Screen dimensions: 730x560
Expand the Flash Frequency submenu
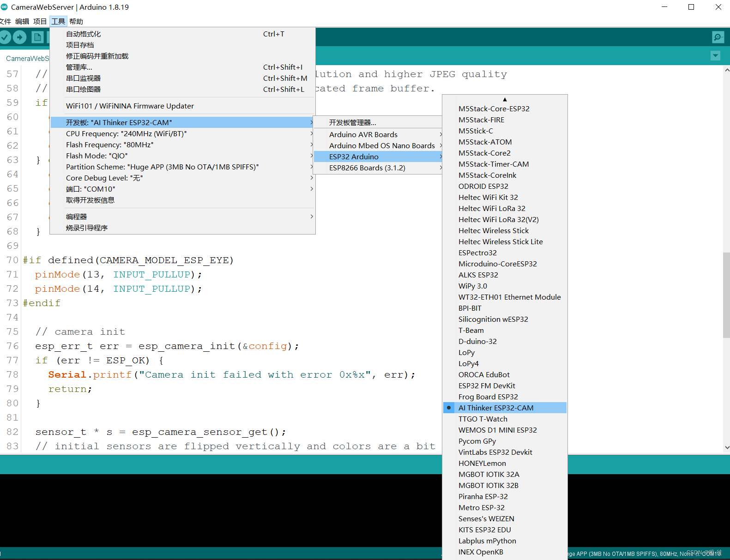point(182,145)
